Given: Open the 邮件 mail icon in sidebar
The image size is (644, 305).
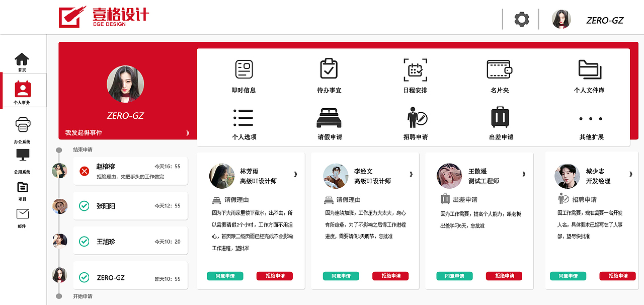Looking at the screenshot, I should [x=23, y=213].
